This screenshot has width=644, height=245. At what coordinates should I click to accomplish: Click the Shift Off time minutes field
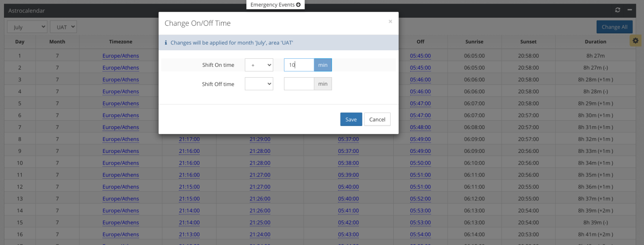pos(298,84)
